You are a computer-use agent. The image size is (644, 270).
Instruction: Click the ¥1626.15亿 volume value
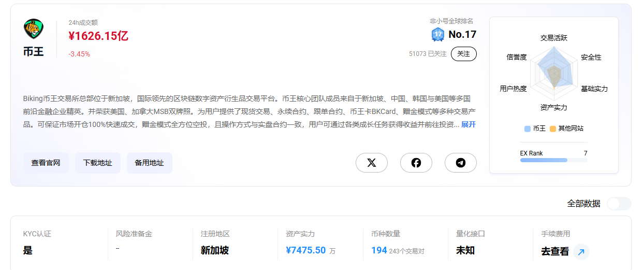click(98, 36)
